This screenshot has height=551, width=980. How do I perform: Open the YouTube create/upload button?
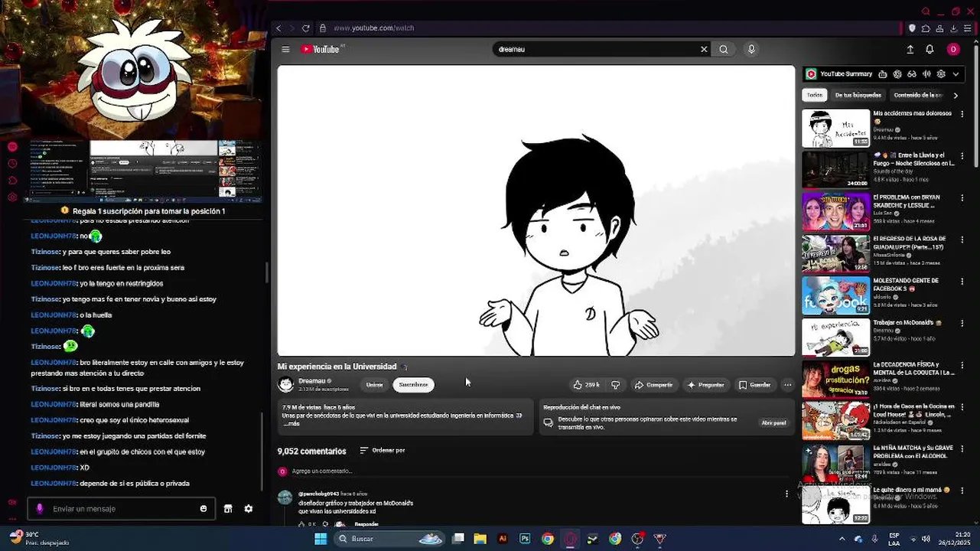[x=910, y=49]
